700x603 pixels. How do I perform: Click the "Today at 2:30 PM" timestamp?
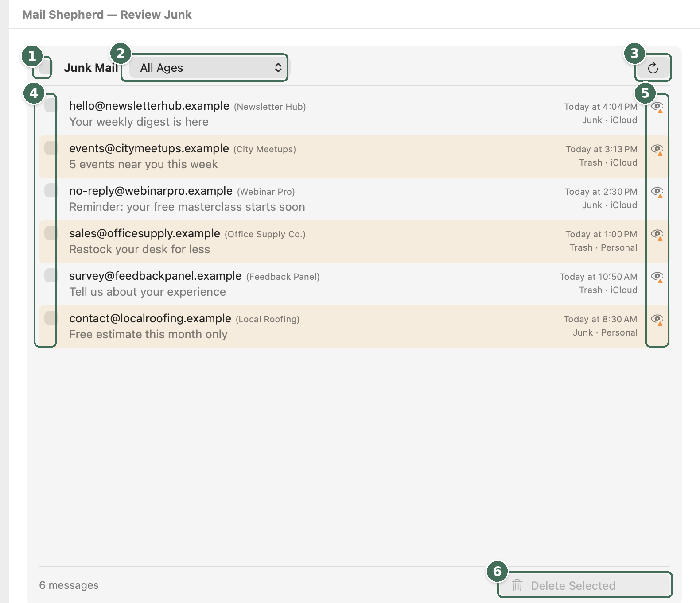pyautogui.click(x=601, y=192)
